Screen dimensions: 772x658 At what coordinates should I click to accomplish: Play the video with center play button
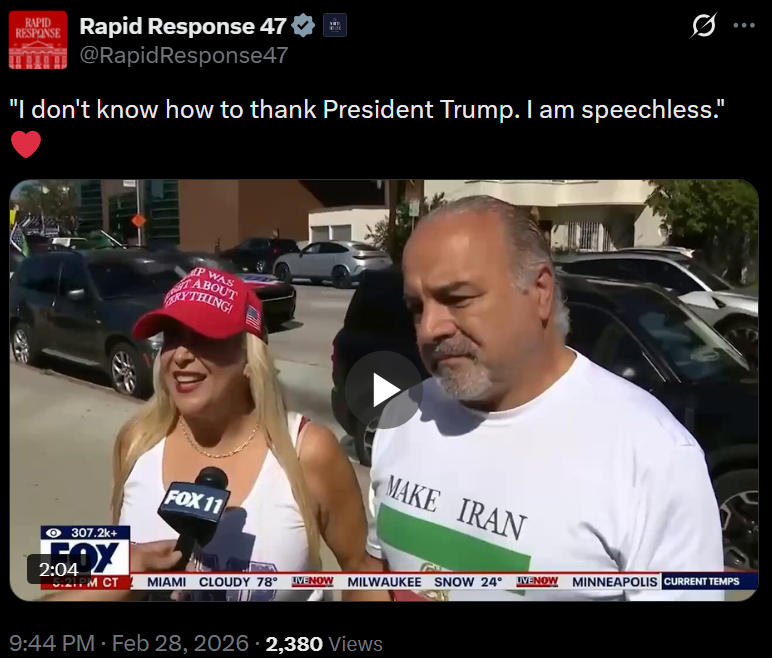click(x=384, y=390)
